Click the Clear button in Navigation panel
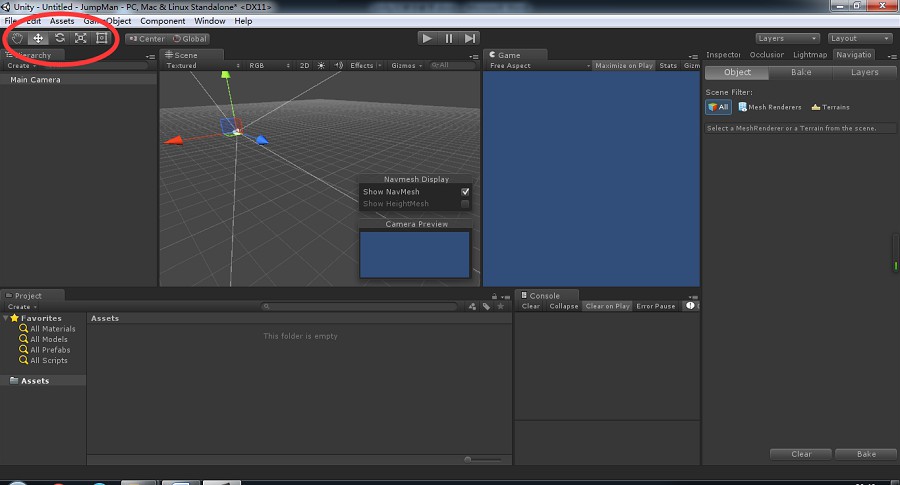 pos(801,454)
